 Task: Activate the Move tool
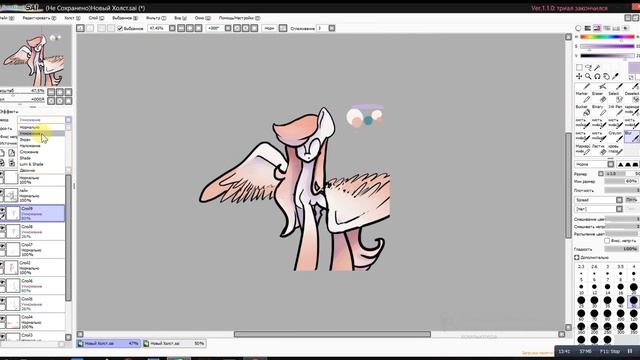coord(579,76)
